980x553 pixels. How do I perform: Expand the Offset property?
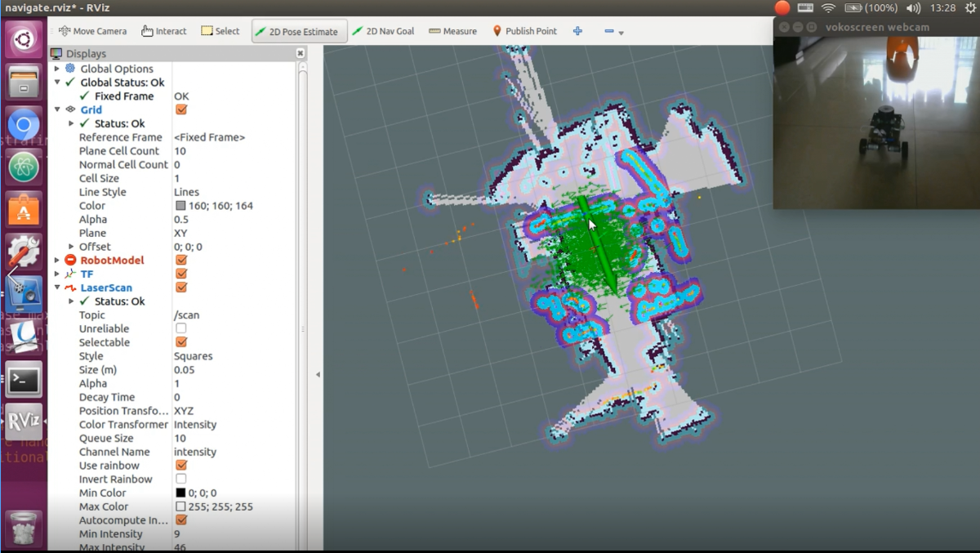[72, 247]
